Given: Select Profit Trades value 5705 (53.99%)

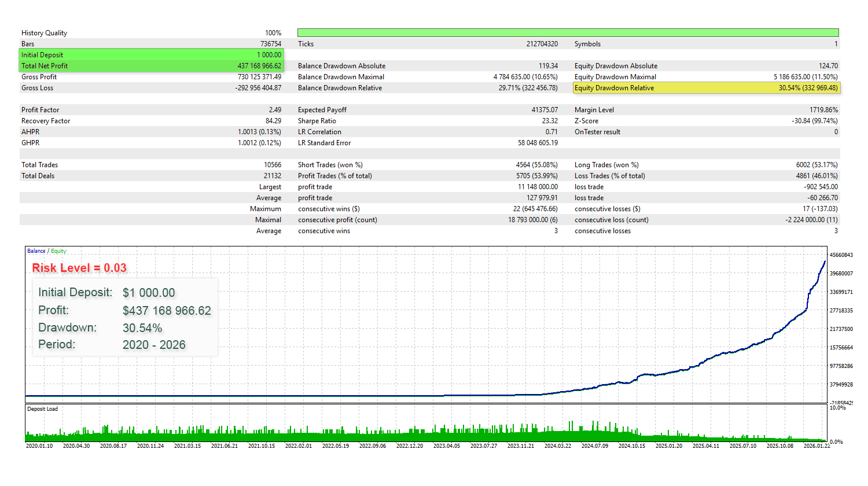Looking at the screenshot, I should [537, 176].
